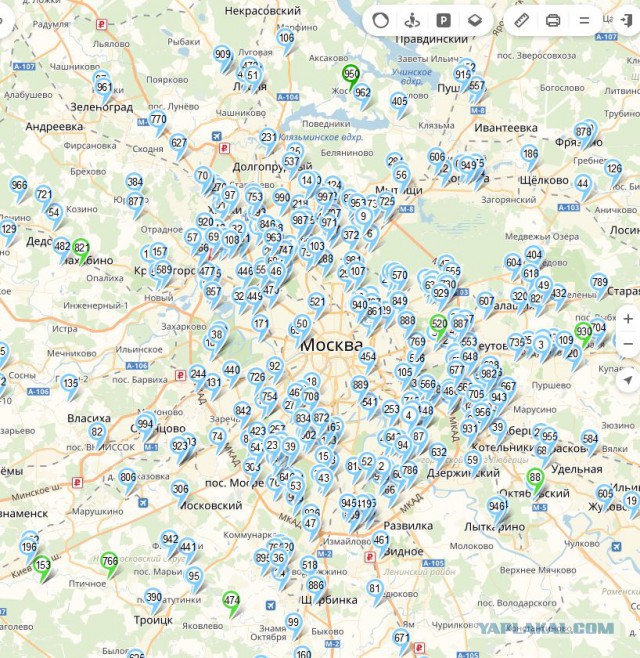Click map marker 306
Viewport: 640px width, 658px height.
coord(180,489)
